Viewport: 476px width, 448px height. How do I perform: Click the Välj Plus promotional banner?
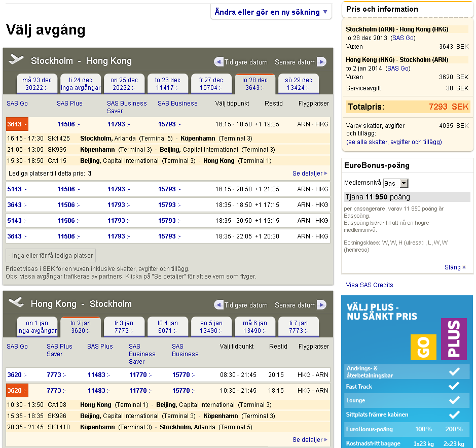407,330
